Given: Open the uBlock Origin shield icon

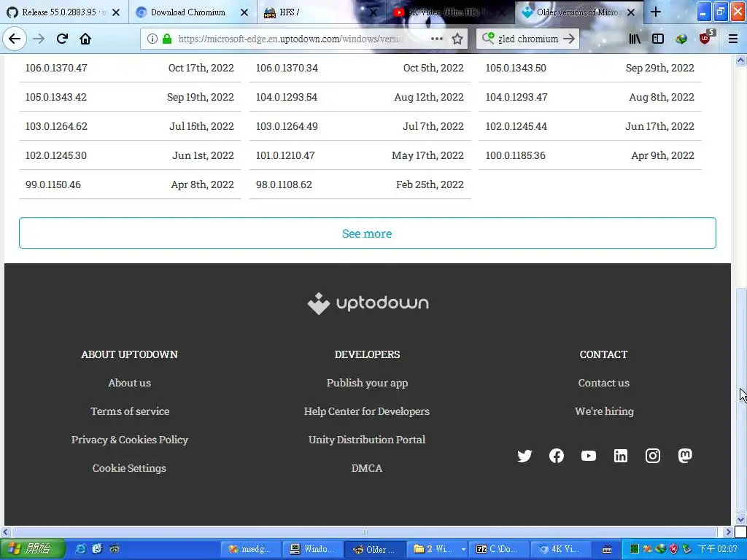Looking at the screenshot, I should click(x=706, y=37).
